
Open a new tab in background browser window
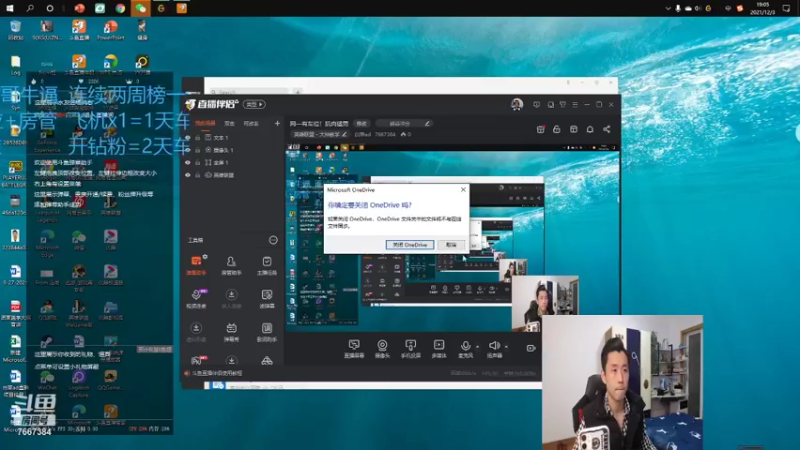pos(297,92)
